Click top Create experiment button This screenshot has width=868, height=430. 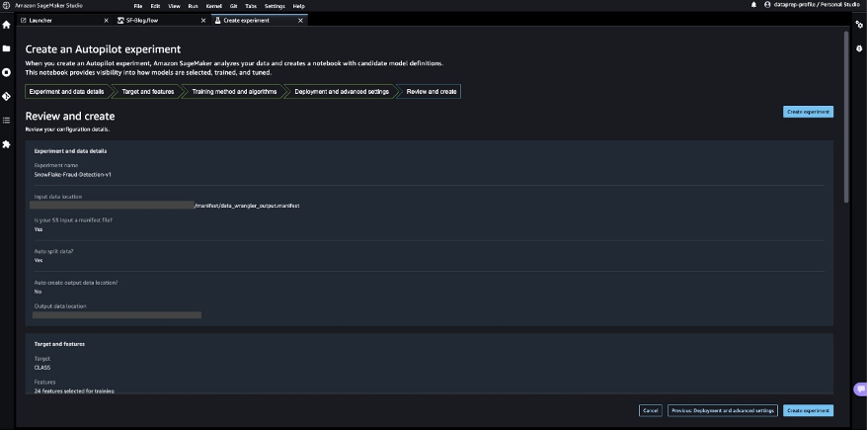808,112
